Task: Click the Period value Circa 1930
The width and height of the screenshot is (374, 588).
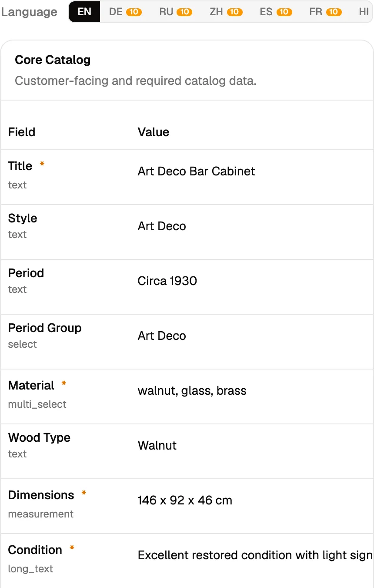Action: point(167,281)
